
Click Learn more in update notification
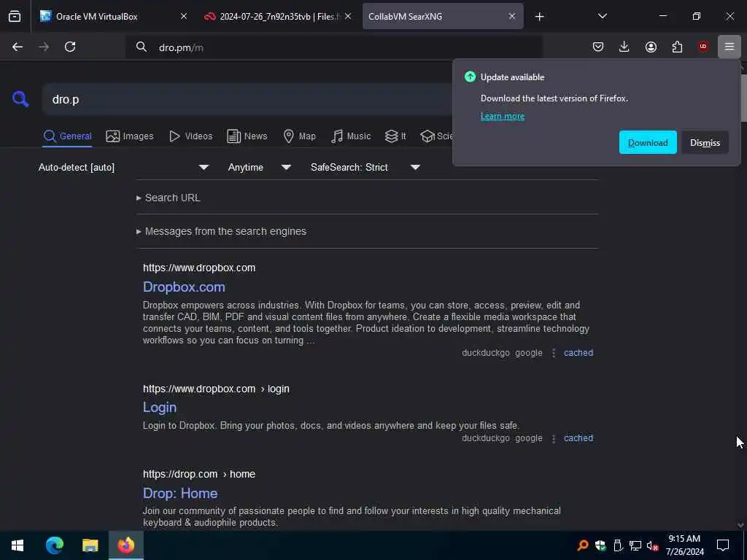[503, 116]
